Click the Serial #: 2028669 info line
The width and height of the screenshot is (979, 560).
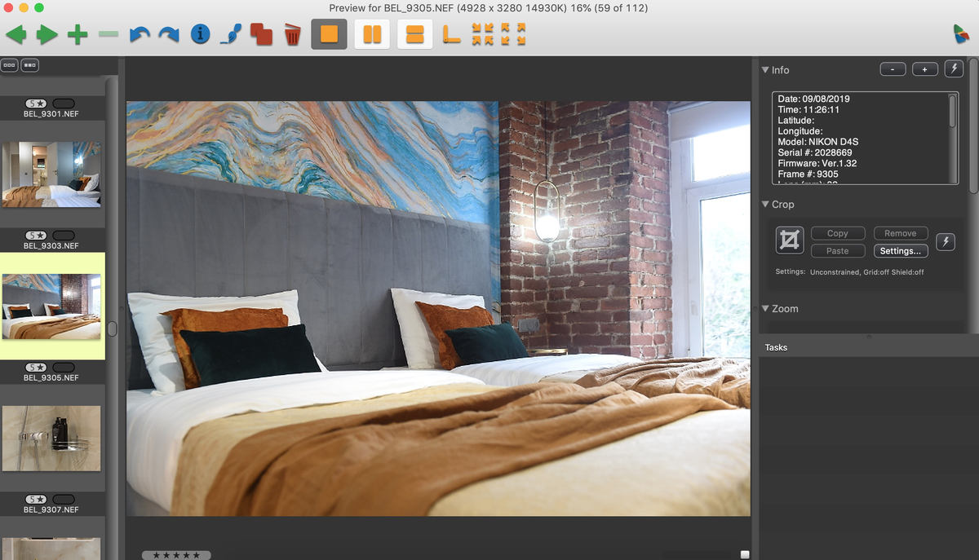[814, 152]
